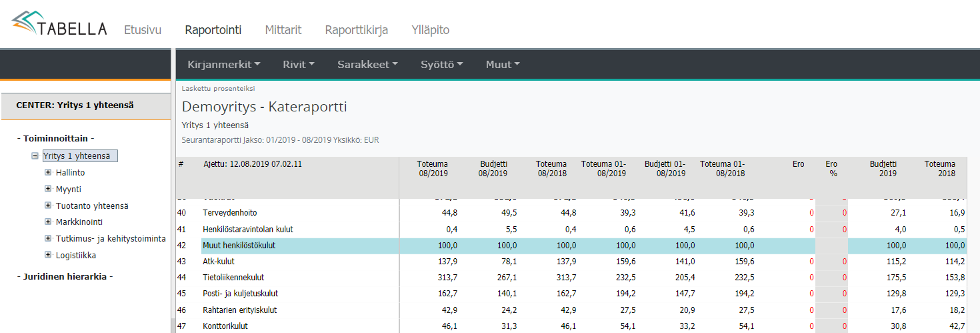Expand the Markkinointi plus icon
The height and width of the screenshot is (333, 980).
48,222
